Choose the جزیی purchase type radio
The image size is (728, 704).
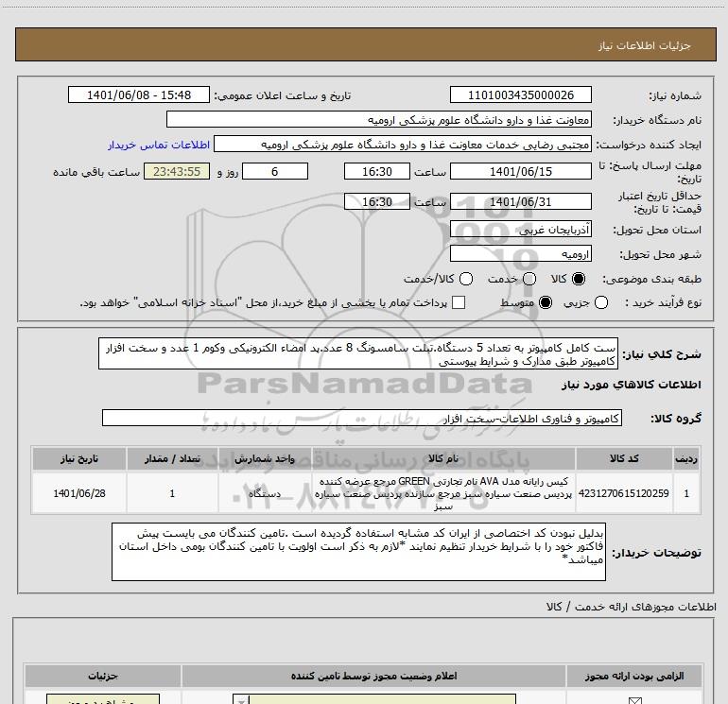pyautogui.click(x=601, y=302)
